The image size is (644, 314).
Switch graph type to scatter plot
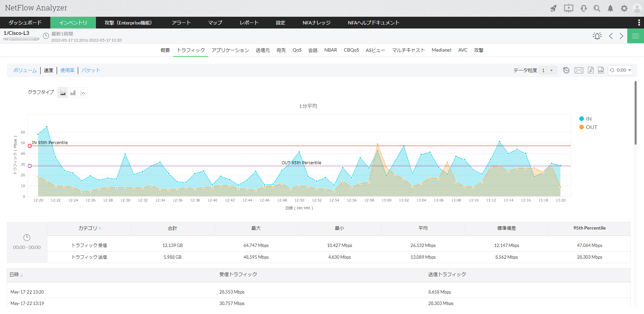pyautogui.click(x=83, y=93)
